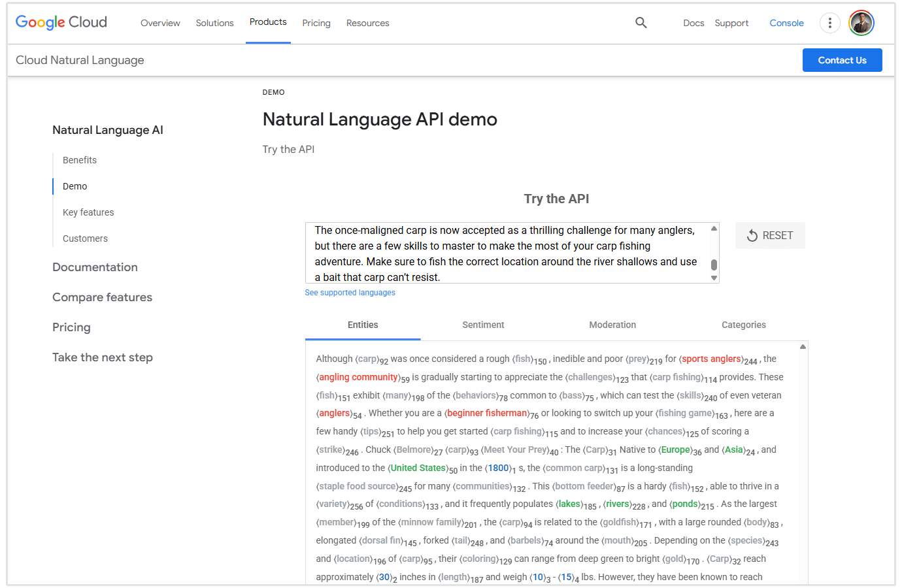Switch to the Moderation tab
This screenshot has width=902, height=588.
coord(612,325)
